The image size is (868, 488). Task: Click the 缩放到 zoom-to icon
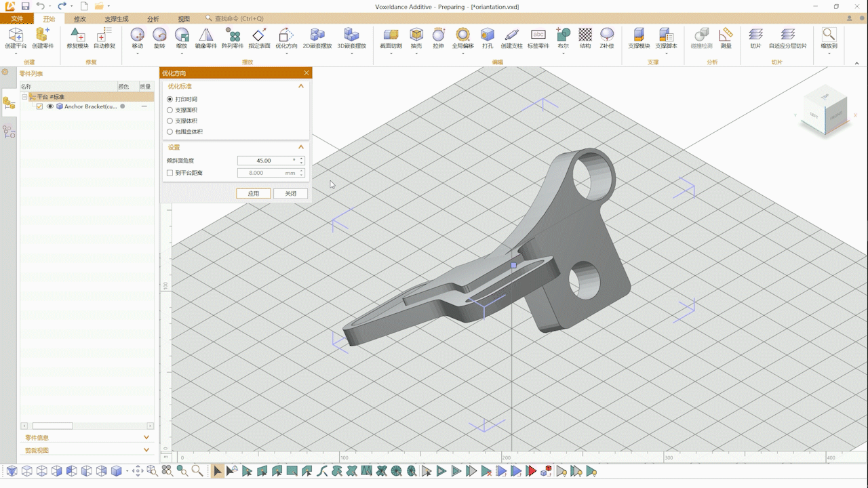[x=829, y=35]
